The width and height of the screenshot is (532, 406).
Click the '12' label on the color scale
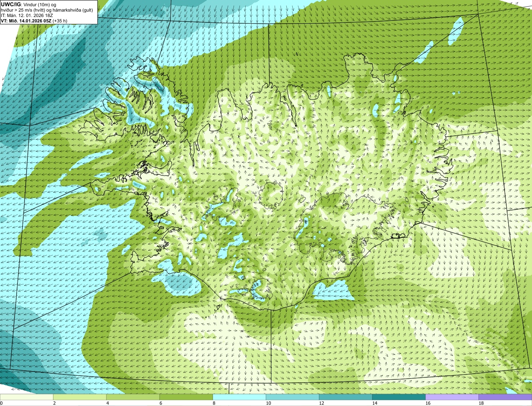point(321,403)
